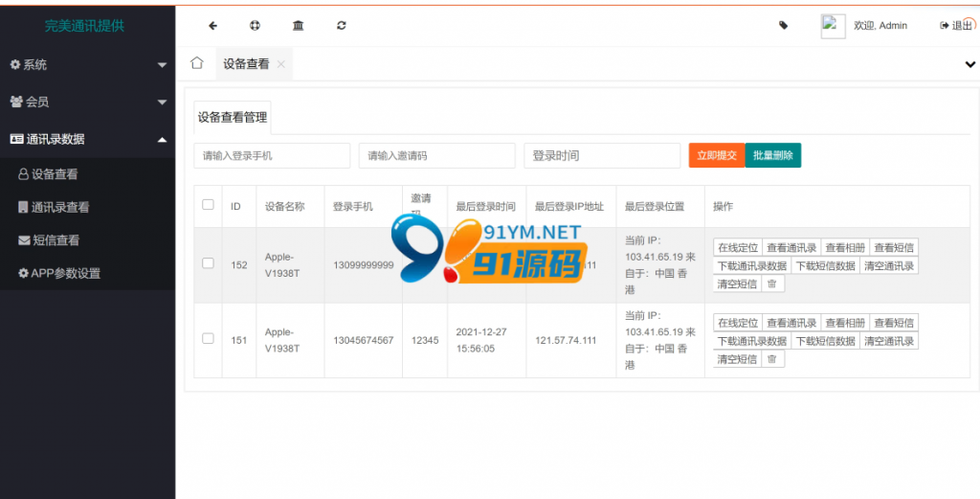Click 在线定位 for row 151
Image resolution: width=980 pixels, height=499 pixels.
(738, 323)
